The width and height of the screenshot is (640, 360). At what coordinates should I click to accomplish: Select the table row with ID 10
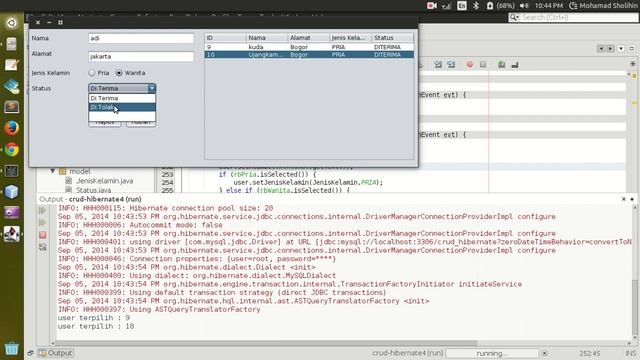click(309, 55)
